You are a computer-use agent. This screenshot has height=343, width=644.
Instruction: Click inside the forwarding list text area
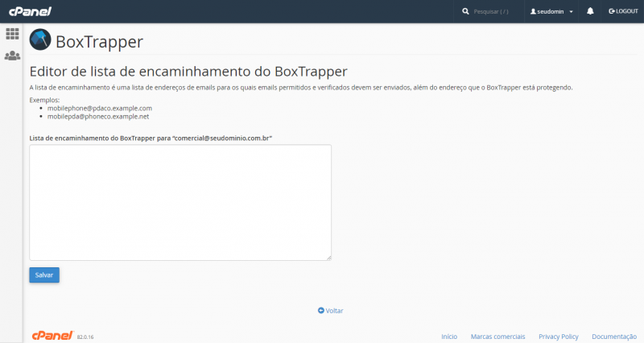point(180,203)
